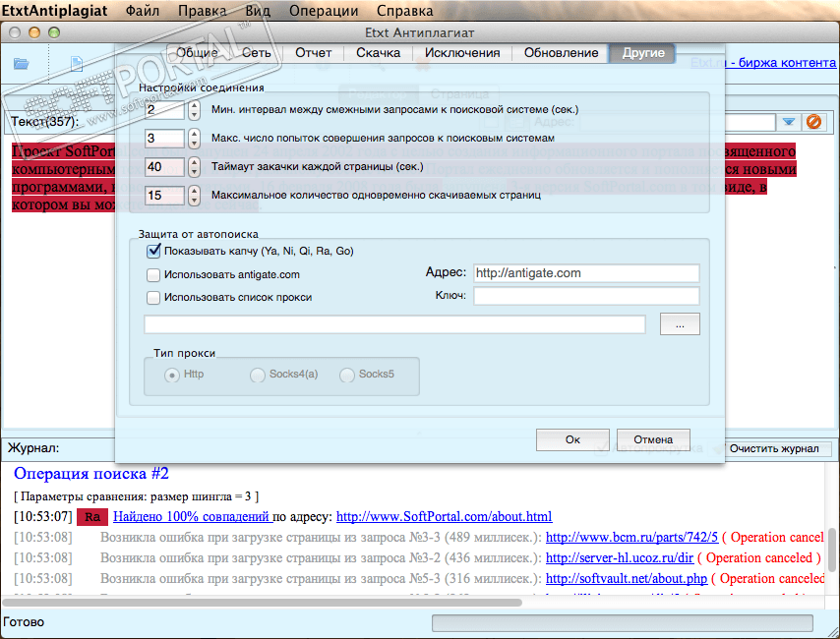
Task: Open file via folder toolbar icon
Action: tap(22, 64)
